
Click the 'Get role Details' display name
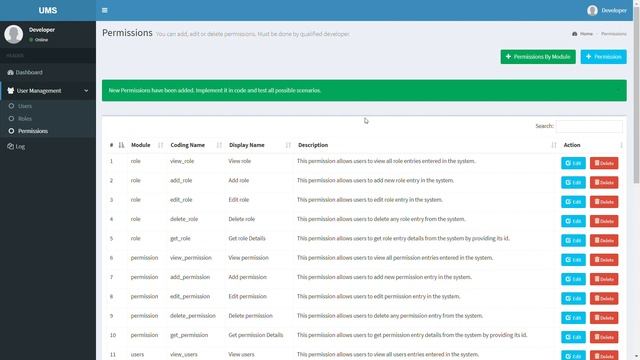point(247,238)
